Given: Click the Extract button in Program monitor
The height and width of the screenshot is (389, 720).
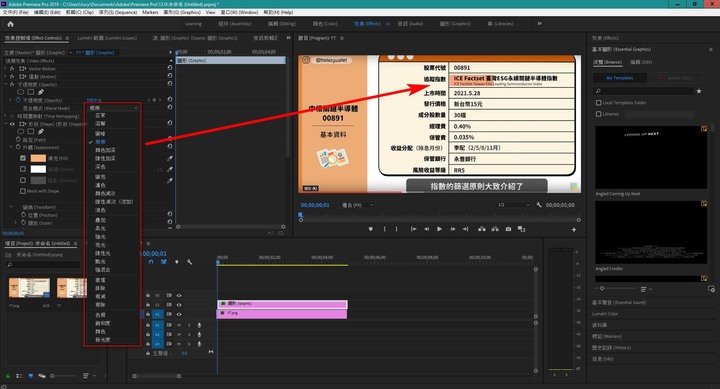Looking at the screenshot, I should (495, 229).
